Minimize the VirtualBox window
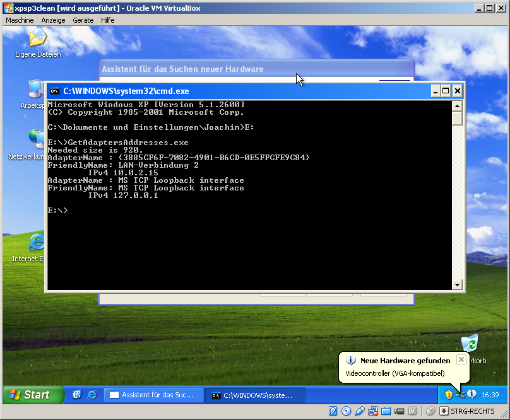Screen dimensions: 510x420 (478, 8)
